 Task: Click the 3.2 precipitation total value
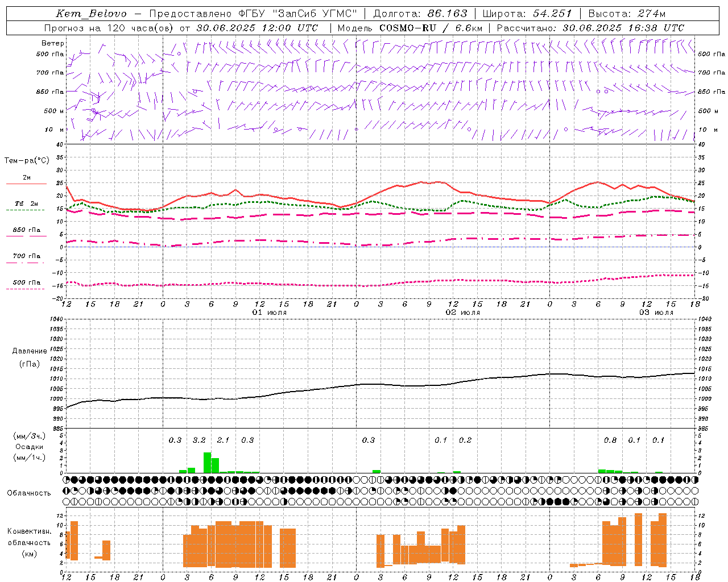pos(199,440)
